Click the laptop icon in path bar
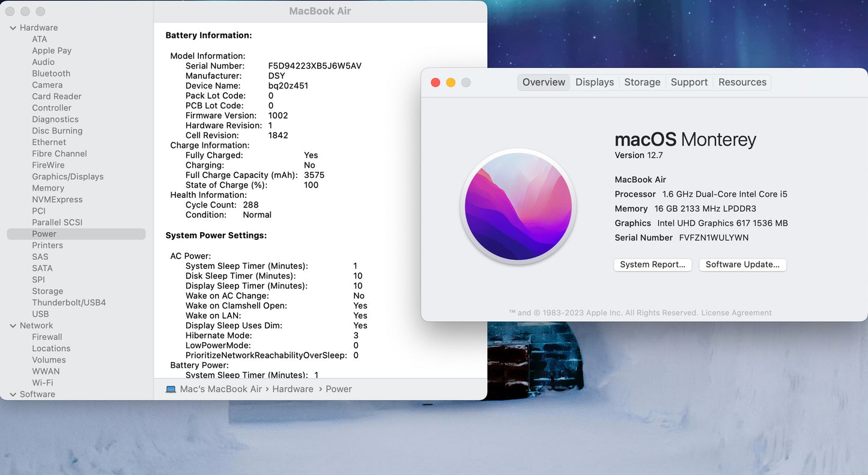 click(x=171, y=390)
